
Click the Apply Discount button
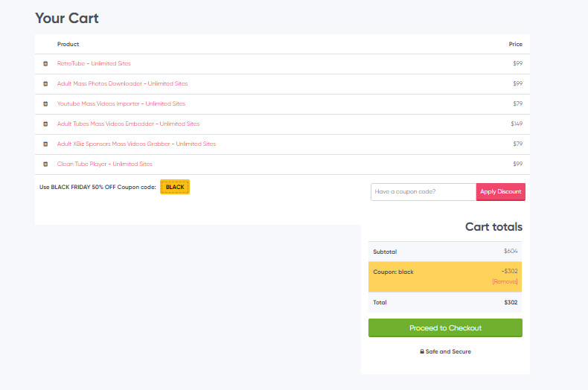coord(501,191)
